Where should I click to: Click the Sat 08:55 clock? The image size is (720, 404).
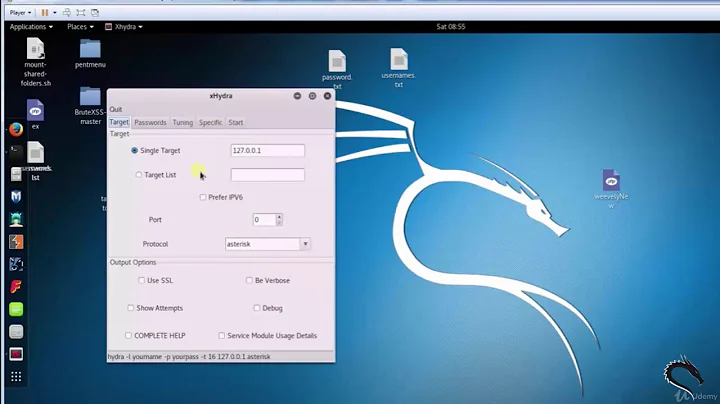pos(451,27)
